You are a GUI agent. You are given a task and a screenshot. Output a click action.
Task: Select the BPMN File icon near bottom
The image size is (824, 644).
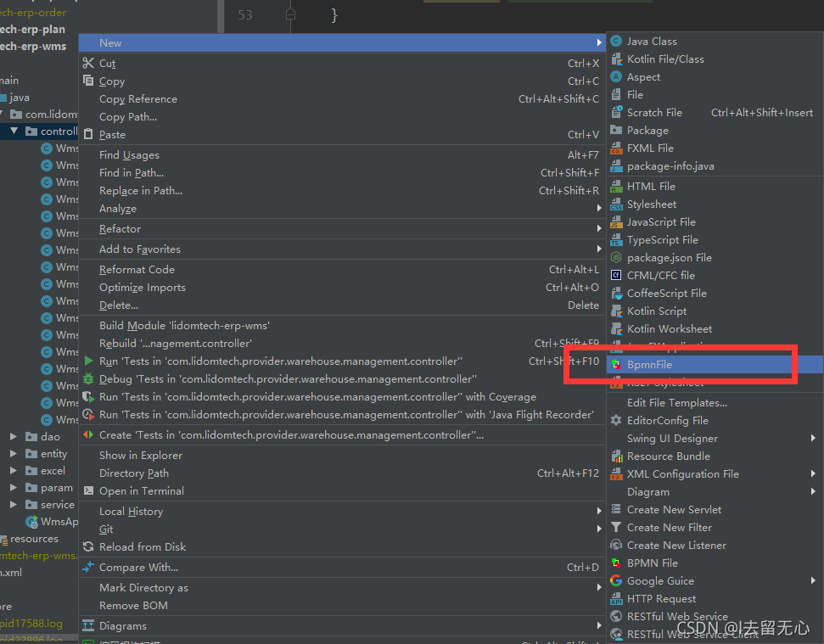pyautogui.click(x=616, y=563)
